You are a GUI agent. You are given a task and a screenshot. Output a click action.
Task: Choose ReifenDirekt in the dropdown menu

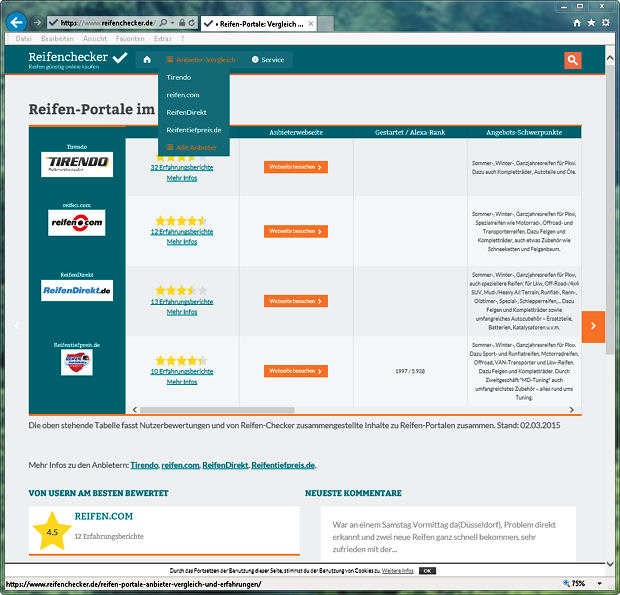[x=186, y=112]
